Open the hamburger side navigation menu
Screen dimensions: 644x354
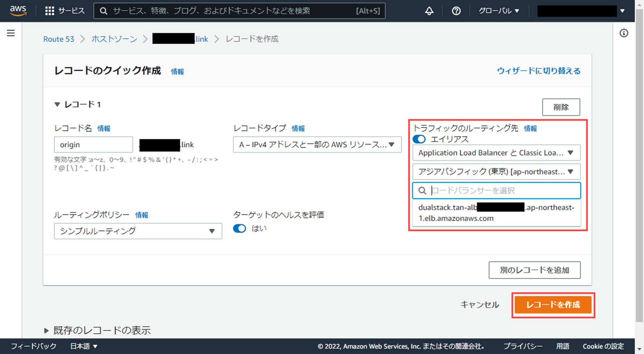(x=11, y=33)
